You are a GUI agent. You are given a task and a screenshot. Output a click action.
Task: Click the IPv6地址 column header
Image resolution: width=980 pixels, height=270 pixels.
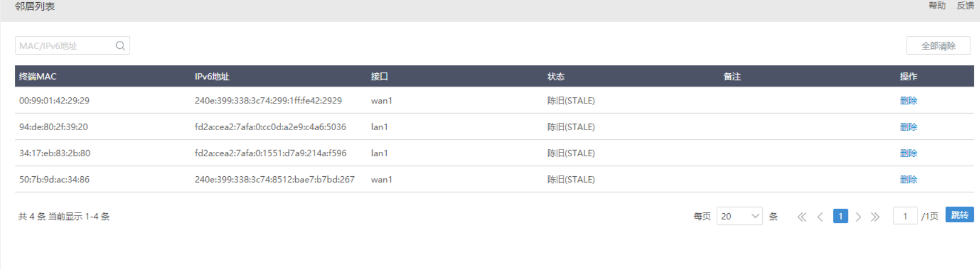click(212, 76)
